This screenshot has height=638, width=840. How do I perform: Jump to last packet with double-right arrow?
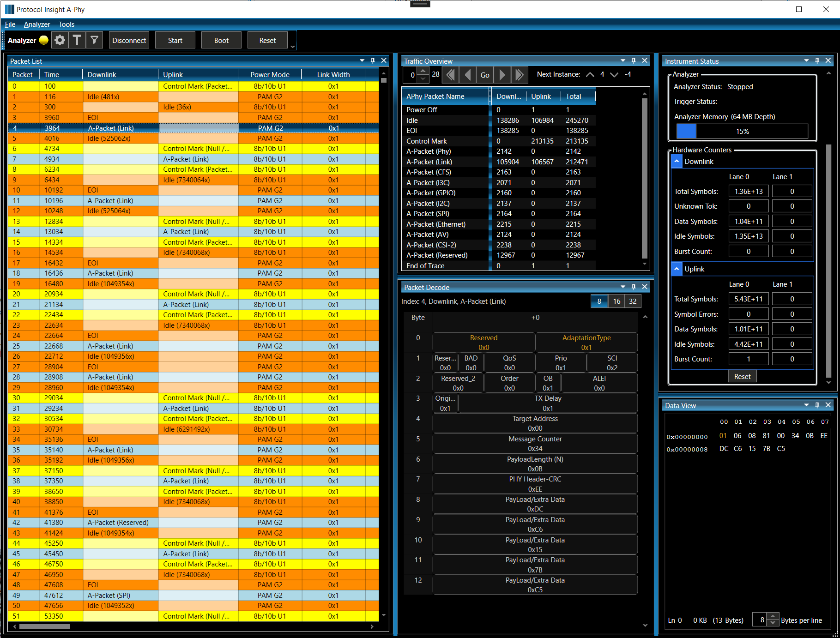click(520, 74)
